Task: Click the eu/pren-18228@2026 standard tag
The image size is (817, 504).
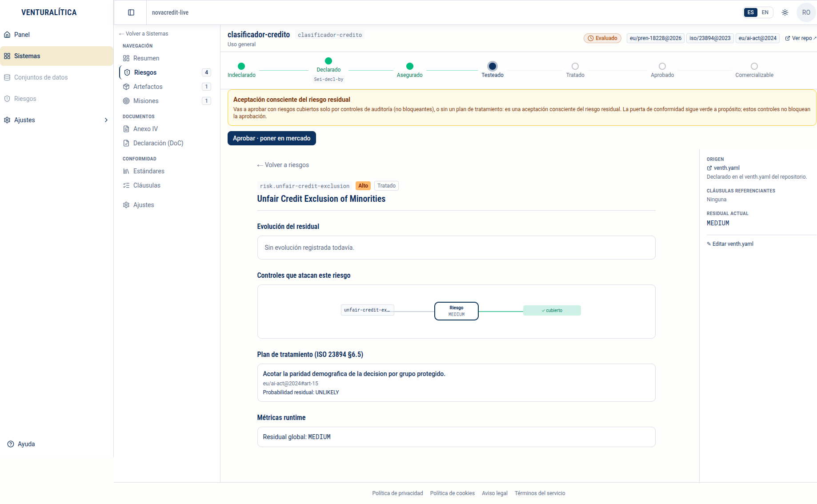Action: tap(656, 38)
